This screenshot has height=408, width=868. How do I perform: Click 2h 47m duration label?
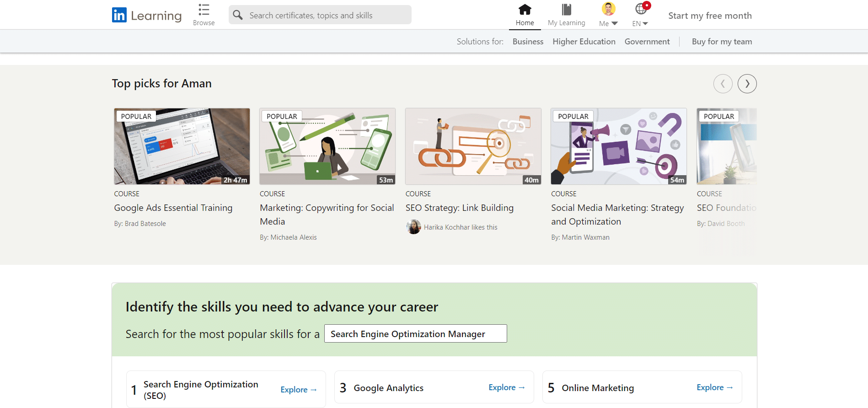click(236, 180)
